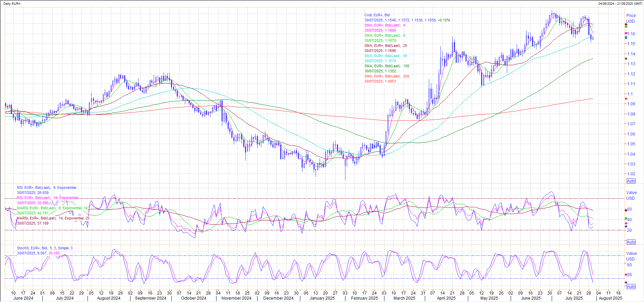Click the SMA value '30/07/2025, 1.1608'
644x302 pixels.
click(380, 30)
